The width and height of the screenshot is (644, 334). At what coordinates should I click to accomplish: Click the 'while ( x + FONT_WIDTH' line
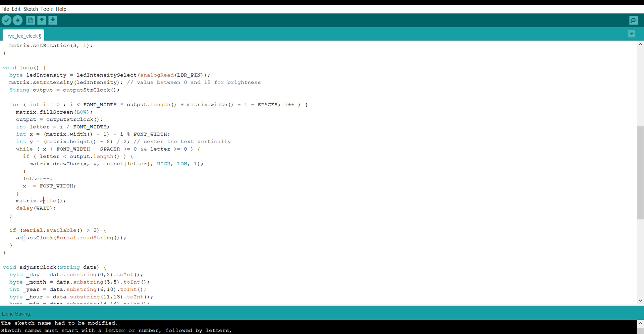[108, 149]
